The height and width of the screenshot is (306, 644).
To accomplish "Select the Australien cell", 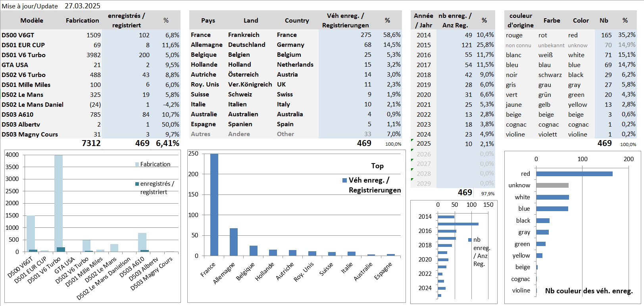I will [243, 114].
